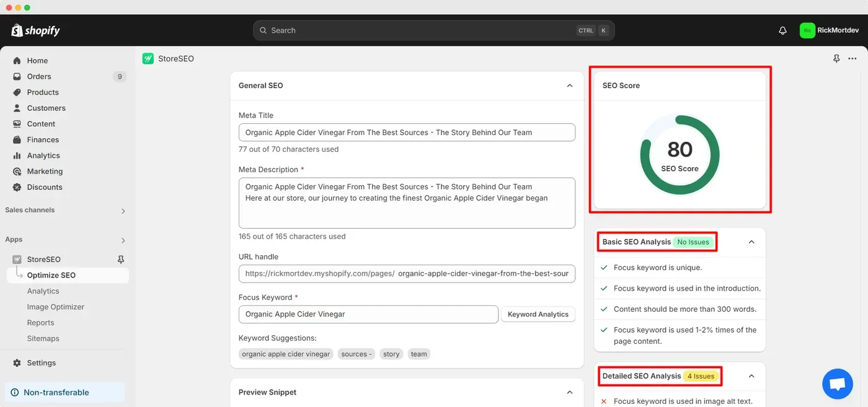The image size is (868, 407).
Task: Click the StoreSEO app logo in header
Action: (148, 59)
